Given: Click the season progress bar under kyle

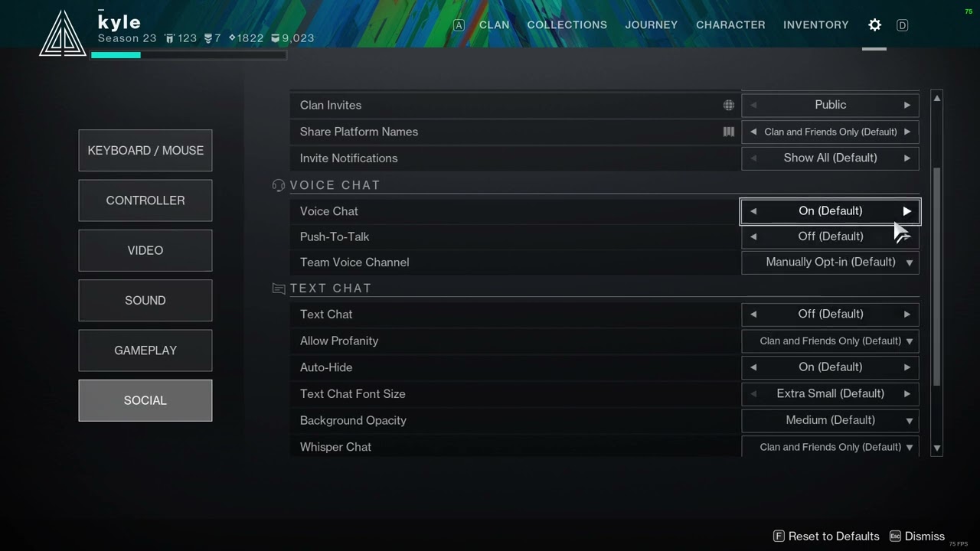Looking at the screenshot, I should click(x=188, y=55).
